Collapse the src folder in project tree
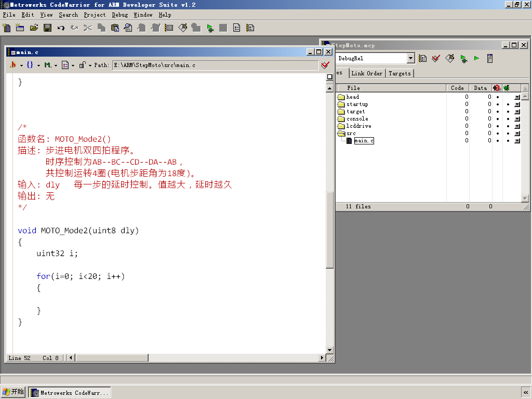This screenshot has width=532, height=399. click(x=342, y=134)
